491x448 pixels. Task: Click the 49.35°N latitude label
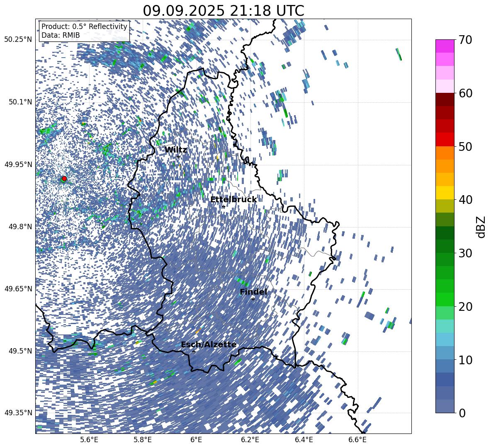point(18,413)
